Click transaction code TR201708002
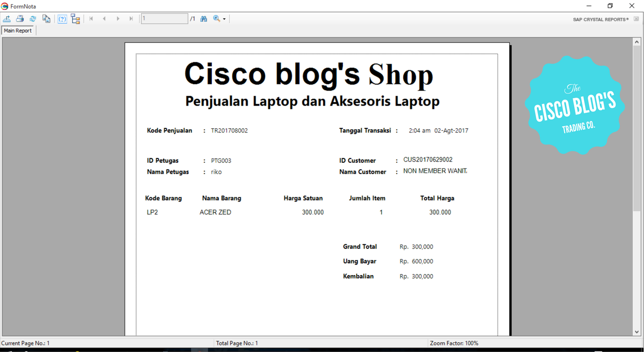The image size is (644, 352). (229, 131)
